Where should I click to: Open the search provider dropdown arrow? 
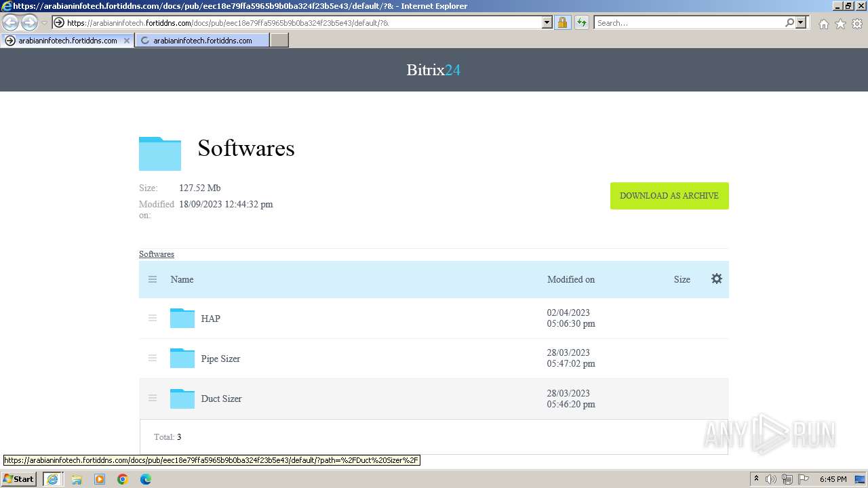click(802, 22)
